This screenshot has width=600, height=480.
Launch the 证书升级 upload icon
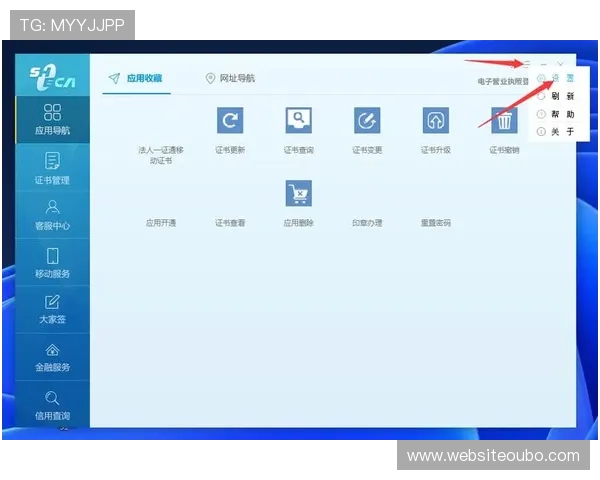(x=435, y=120)
